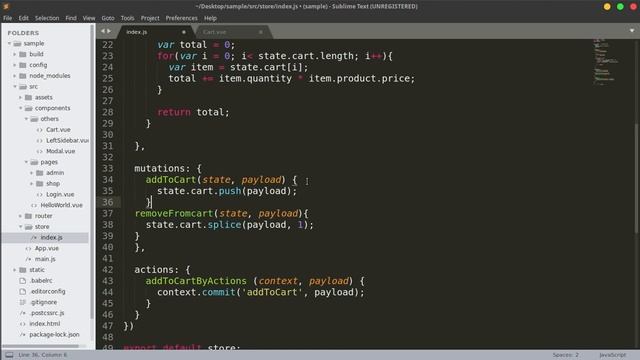Click the Sublime Text app icon in title bar
The width and height of the screenshot is (640, 360).
pyautogui.click(x=6, y=6)
